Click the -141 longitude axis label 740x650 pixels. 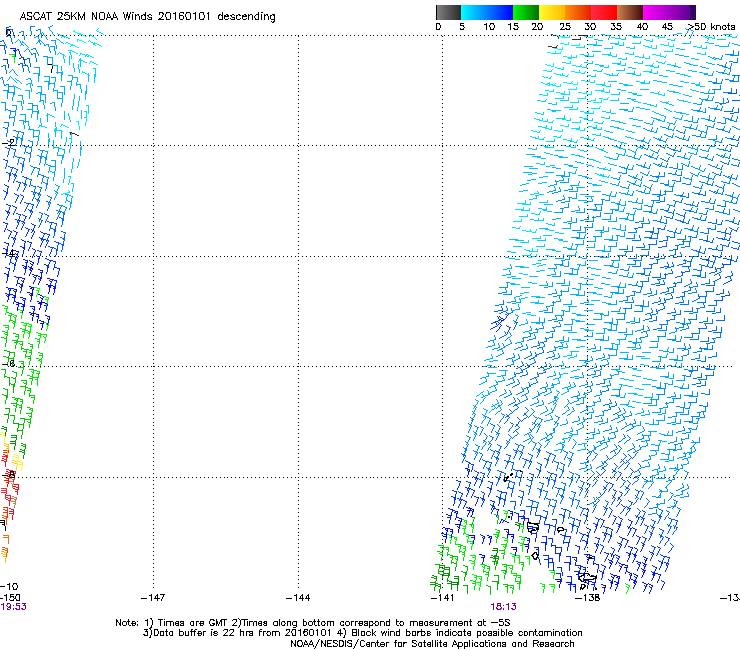[x=442, y=598]
